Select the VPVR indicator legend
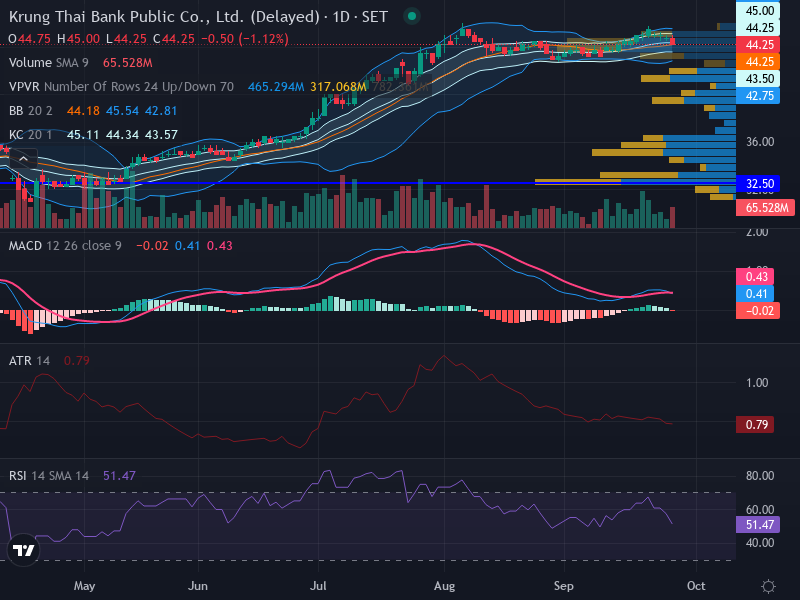The height and width of the screenshot is (600, 800). (121, 87)
